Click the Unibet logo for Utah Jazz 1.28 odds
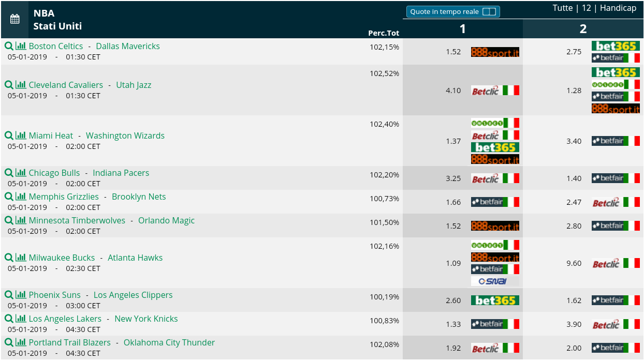Image resolution: width=644 pixels, height=361 pixels. (x=616, y=84)
